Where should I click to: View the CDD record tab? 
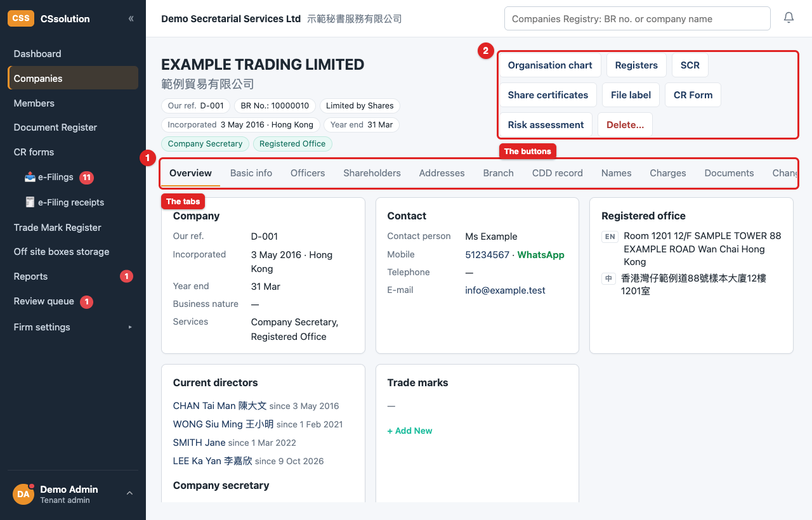point(558,173)
